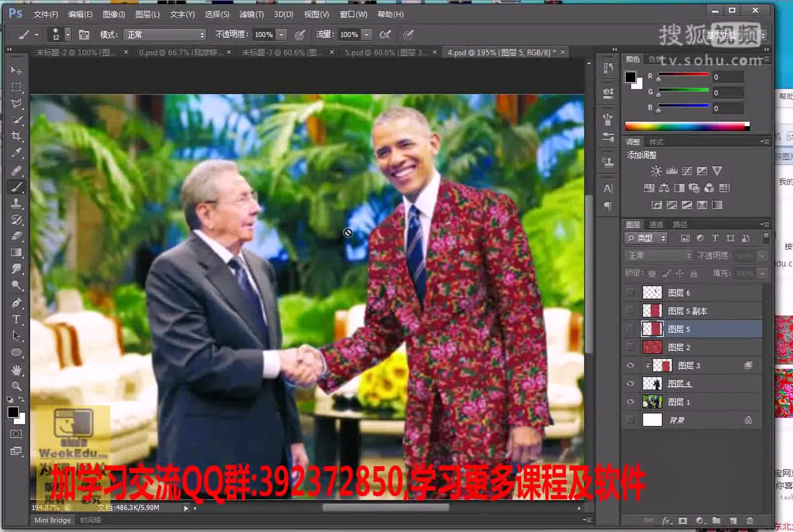Select the Eyedropper tool
The width and height of the screenshot is (793, 532).
click(x=16, y=153)
